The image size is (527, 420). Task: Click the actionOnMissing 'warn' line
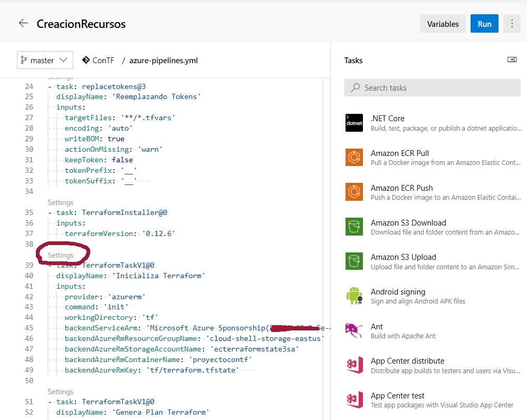point(113,149)
